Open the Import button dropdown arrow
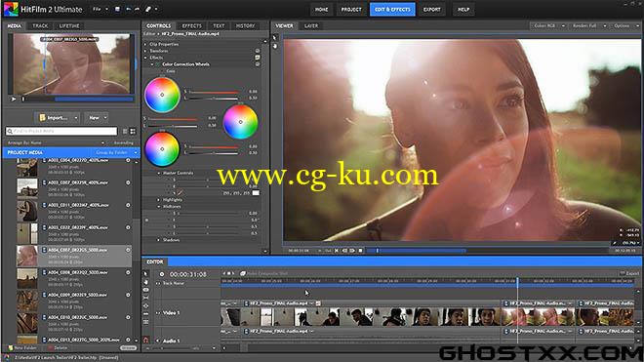 click(x=76, y=118)
